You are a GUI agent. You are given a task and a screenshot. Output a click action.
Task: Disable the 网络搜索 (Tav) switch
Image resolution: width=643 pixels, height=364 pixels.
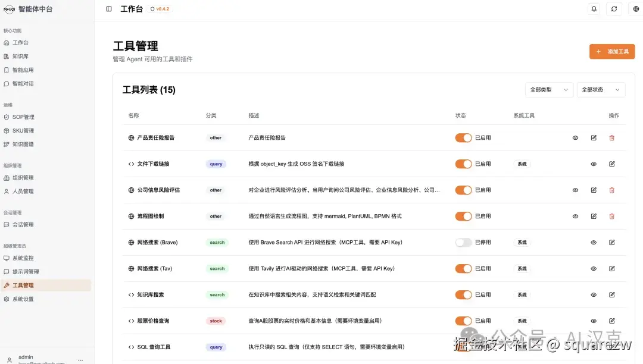463,269
